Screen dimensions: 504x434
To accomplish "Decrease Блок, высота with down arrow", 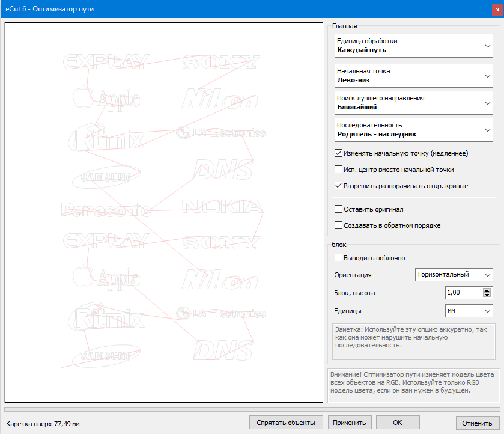I will pos(487,295).
